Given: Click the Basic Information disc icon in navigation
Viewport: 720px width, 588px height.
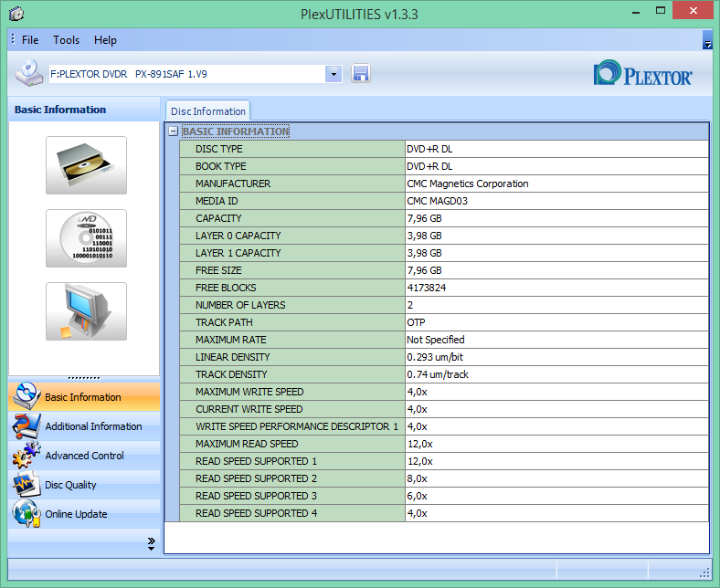Looking at the screenshot, I should [x=26, y=396].
